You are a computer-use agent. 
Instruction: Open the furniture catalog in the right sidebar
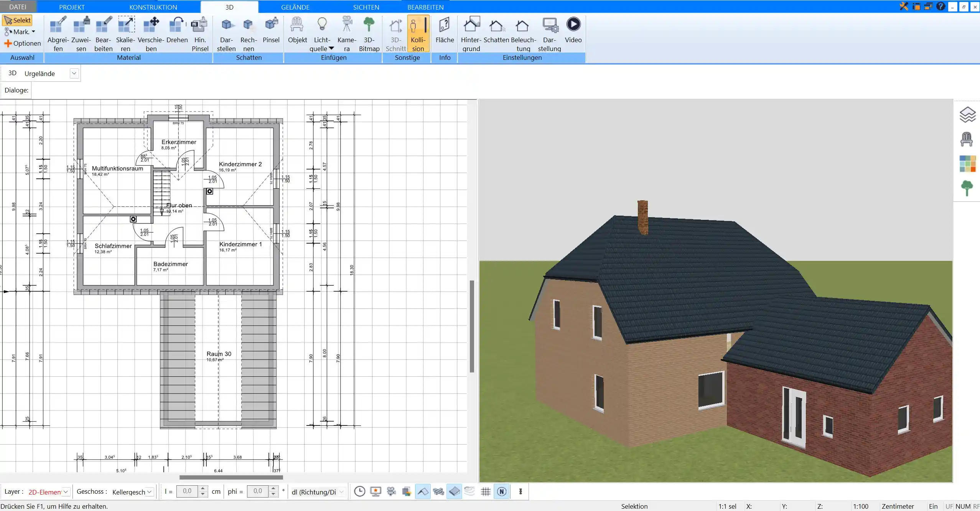coord(967,139)
